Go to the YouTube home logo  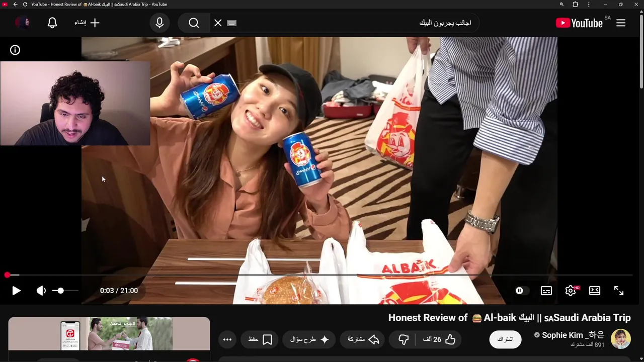[579, 23]
